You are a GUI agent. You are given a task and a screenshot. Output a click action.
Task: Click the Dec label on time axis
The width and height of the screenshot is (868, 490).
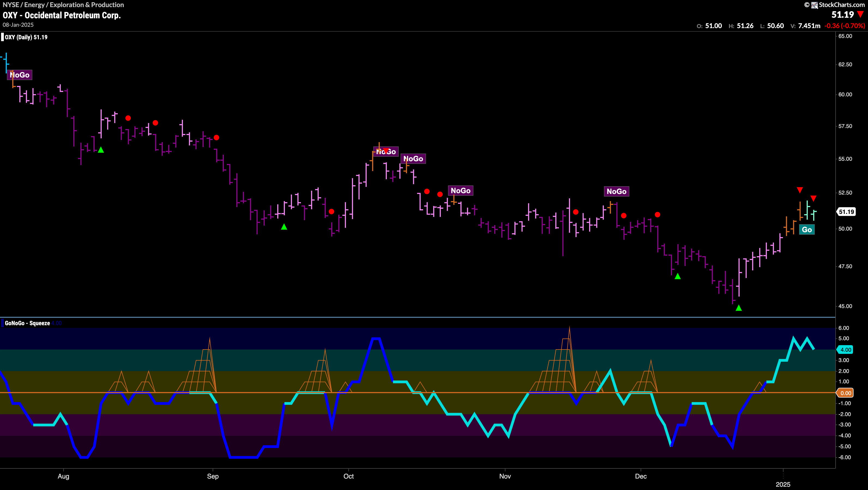coord(641,476)
